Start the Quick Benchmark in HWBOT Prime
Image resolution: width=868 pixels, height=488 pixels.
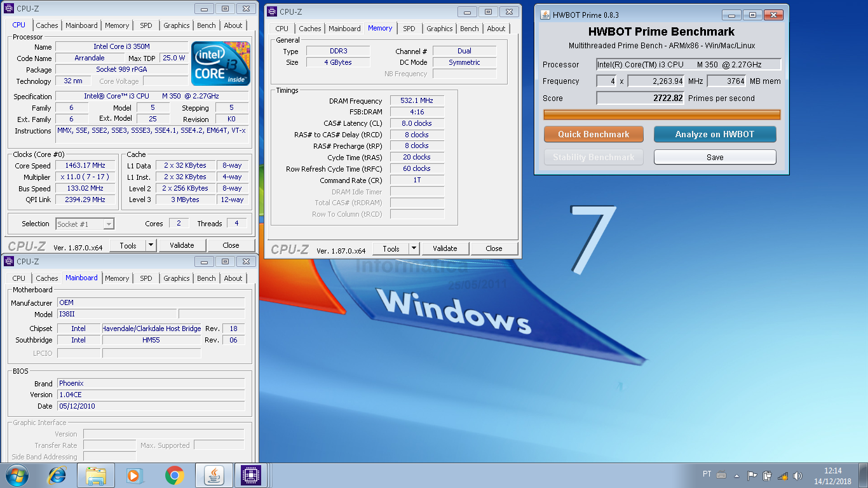[593, 134]
